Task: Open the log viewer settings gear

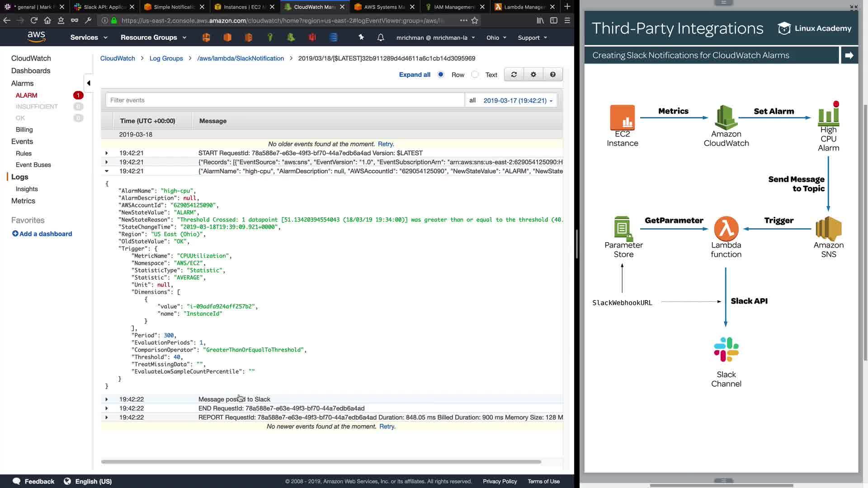Action: coord(533,75)
